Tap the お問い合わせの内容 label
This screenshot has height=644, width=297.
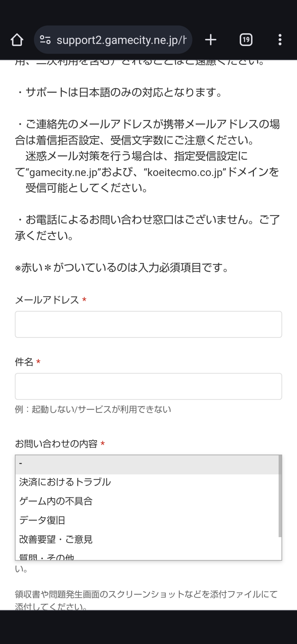(56, 444)
